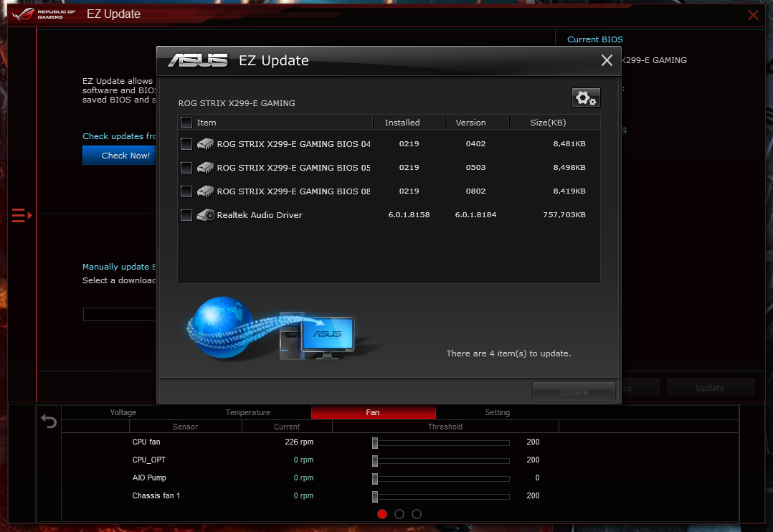The image size is (773, 532).
Task: Click the BIOS chip icon for version 0802
Action: pyautogui.click(x=205, y=191)
